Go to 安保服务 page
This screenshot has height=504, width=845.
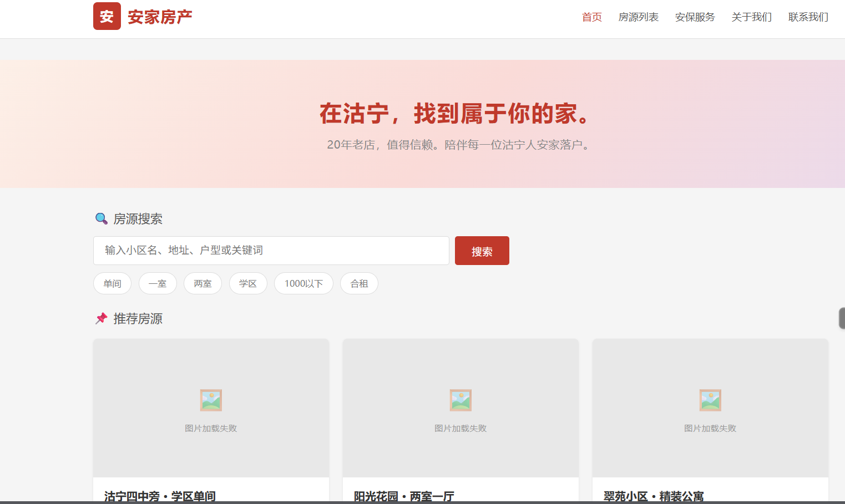[x=695, y=17]
